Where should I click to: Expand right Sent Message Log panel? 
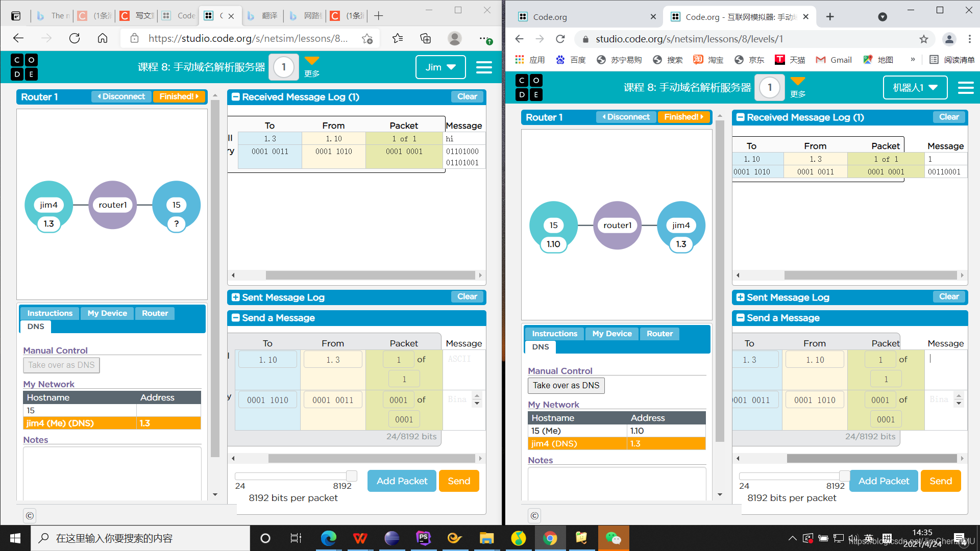click(740, 297)
